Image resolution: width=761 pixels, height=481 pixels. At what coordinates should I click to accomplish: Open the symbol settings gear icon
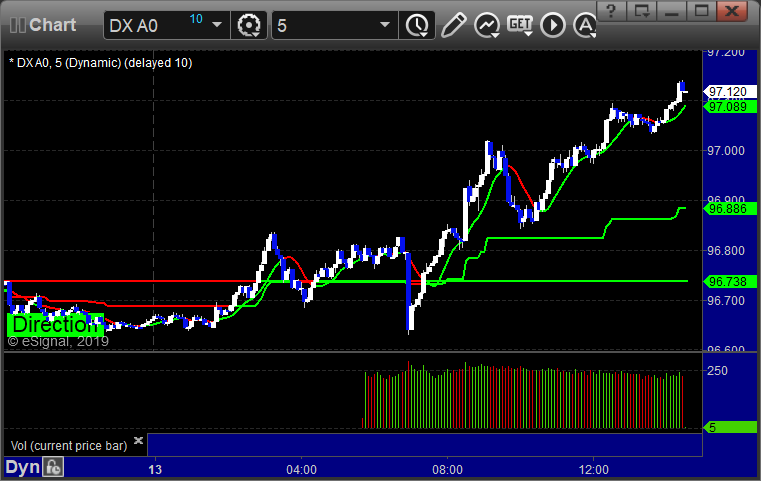[249, 25]
